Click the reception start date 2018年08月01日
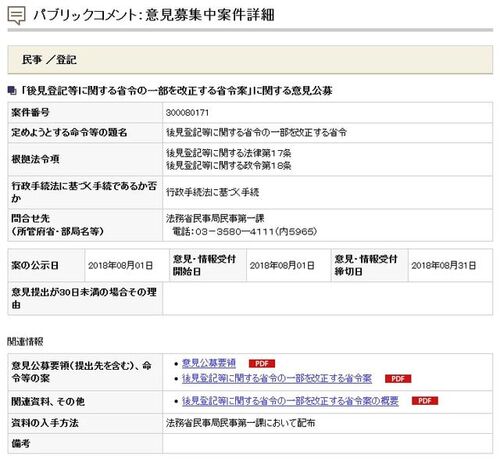This screenshot has width=500, height=462. [x=282, y=265]
